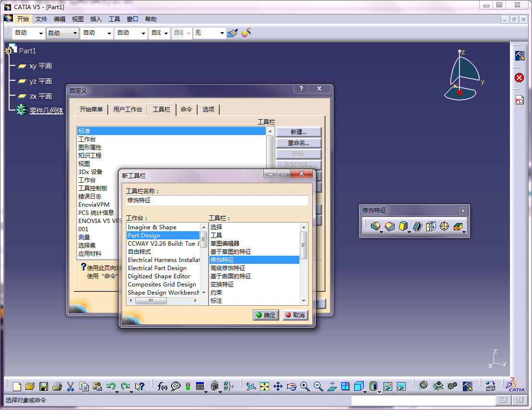Switch to the 用户工作台 tab
The height and width of the screenshot is (410, 532).
point(127,109)
